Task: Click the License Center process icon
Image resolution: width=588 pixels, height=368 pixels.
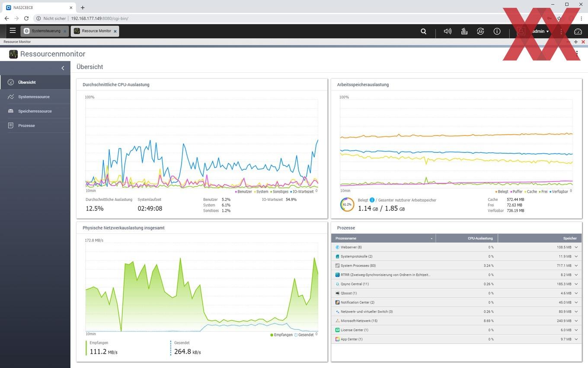Action: pyautogui.click(x=338, y=330)
